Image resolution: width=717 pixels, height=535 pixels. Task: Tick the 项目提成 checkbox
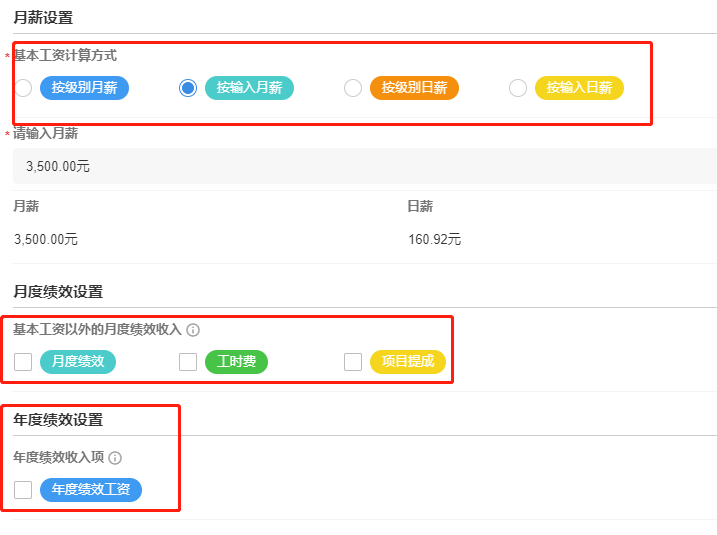(353, 362)
